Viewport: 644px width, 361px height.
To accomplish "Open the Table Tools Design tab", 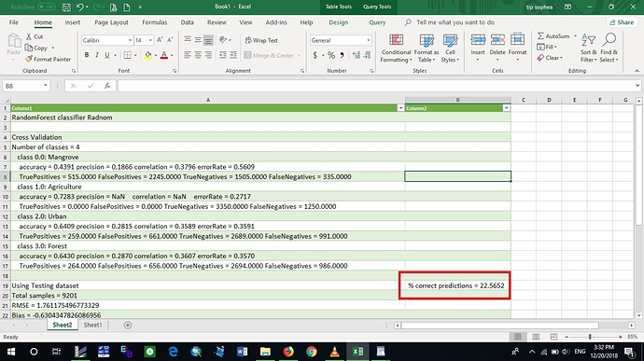I will (x=338, y=22).
